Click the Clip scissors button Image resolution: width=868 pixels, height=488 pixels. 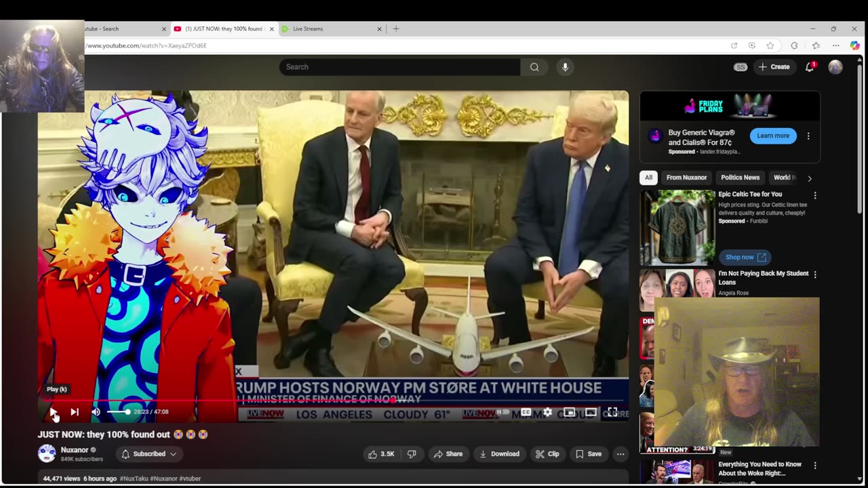[x=547, y=454]
